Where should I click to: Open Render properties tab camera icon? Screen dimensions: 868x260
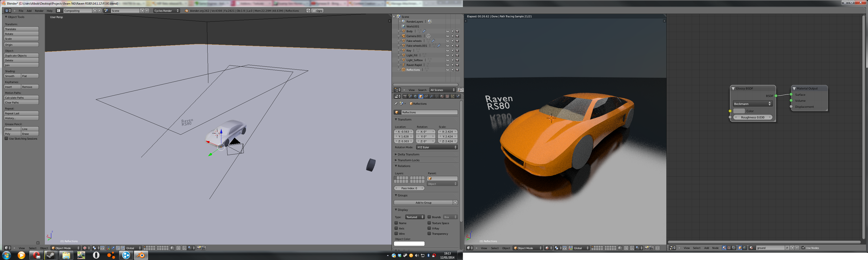coord(405,96)
